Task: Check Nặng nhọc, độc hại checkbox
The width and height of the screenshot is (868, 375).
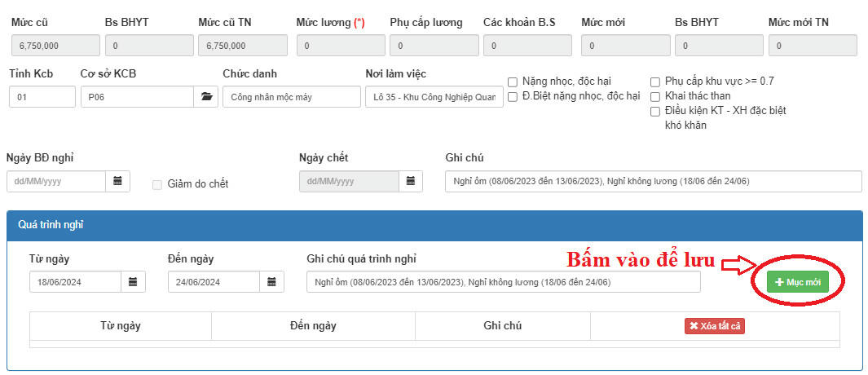Action: click(x=513, y=82)
